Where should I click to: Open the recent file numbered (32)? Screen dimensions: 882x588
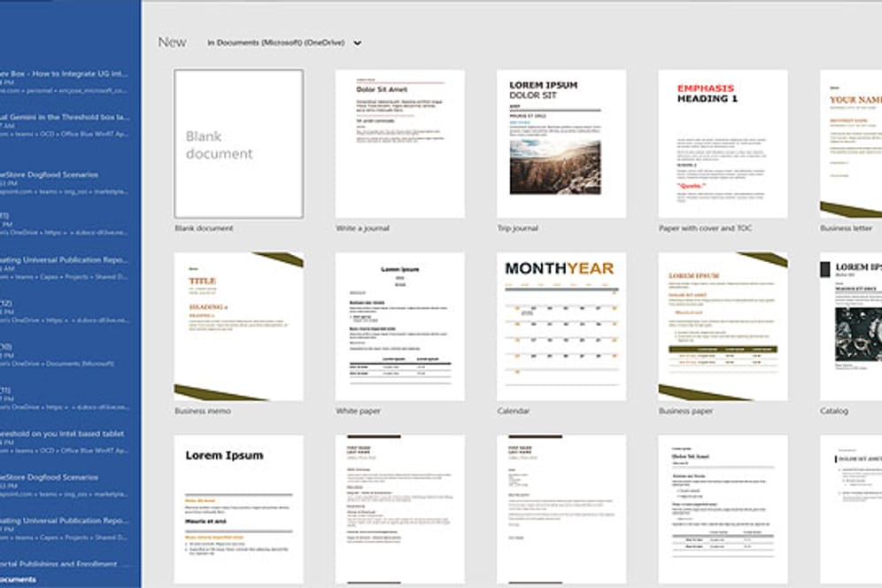click(64, 311)
